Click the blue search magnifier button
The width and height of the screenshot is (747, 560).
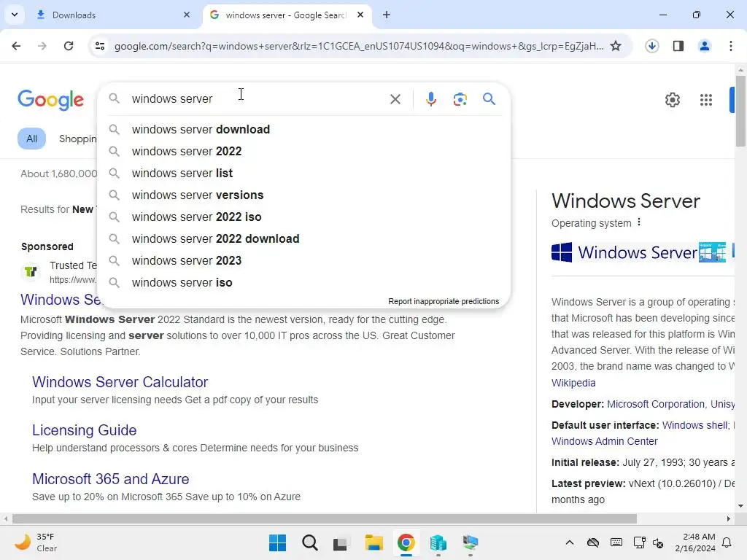point(489,99)
